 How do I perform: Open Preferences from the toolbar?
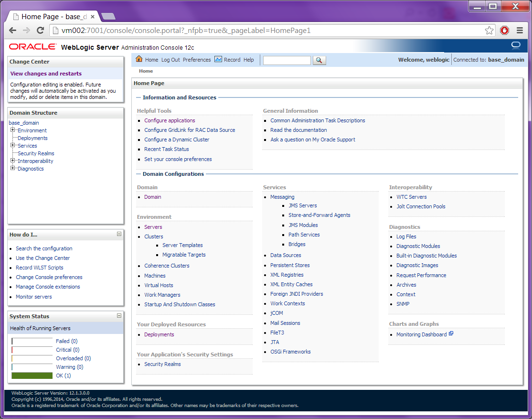point(197,60)
